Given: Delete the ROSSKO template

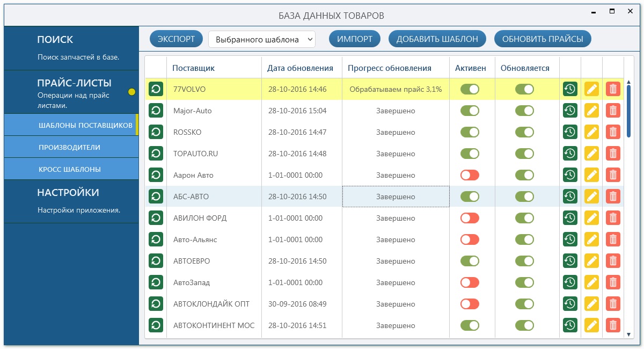Looking at the screenshot, I should [613, 132].
